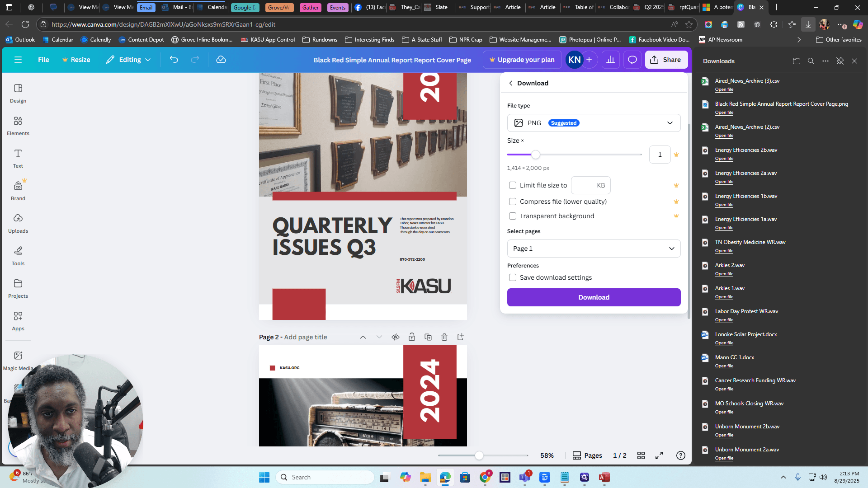Open the File menu
Viewport: 868px width, 488px height.
click(x=43, y=60)
